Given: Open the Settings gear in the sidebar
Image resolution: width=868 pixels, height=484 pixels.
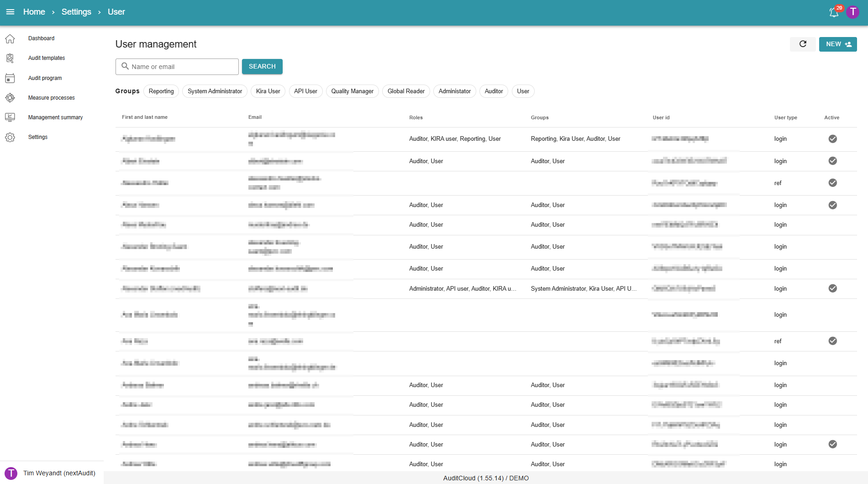Looking at the screenshot, I should point(10,137).
